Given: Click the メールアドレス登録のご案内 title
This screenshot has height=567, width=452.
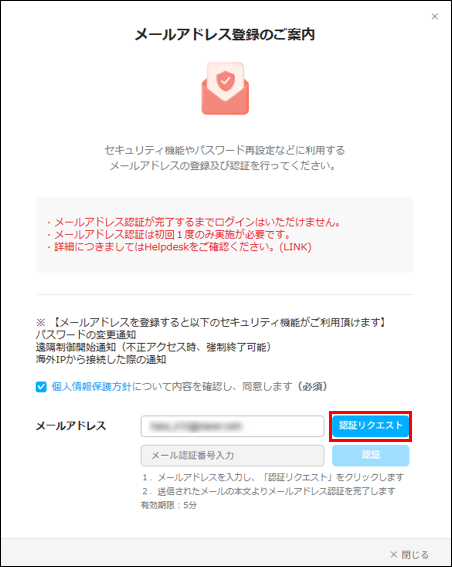Looking at the screenshot, I should 225,35.
